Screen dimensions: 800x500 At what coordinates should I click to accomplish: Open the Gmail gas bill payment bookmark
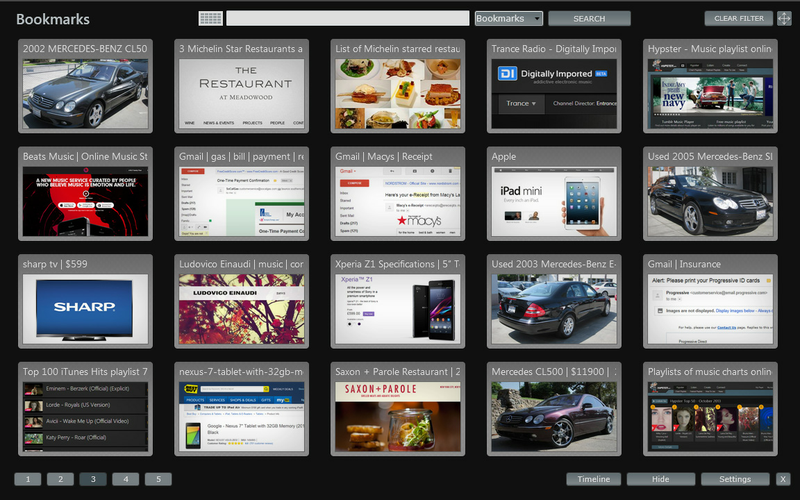241,194
